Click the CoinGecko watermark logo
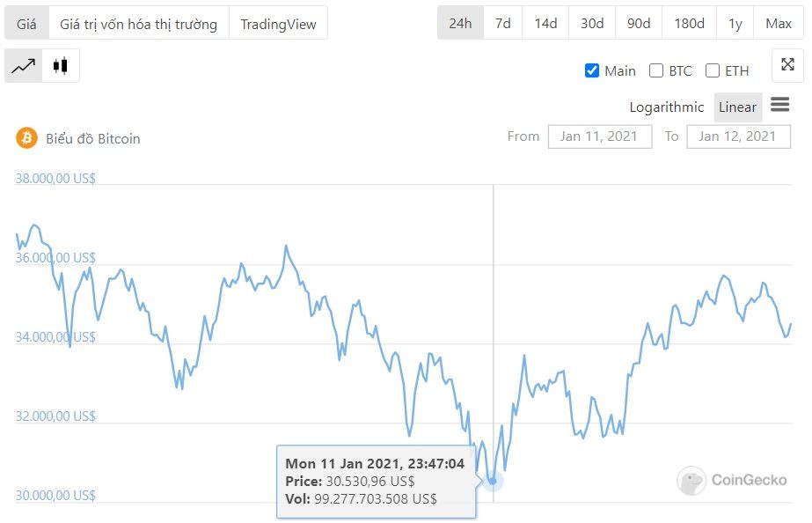 point(732,480)
